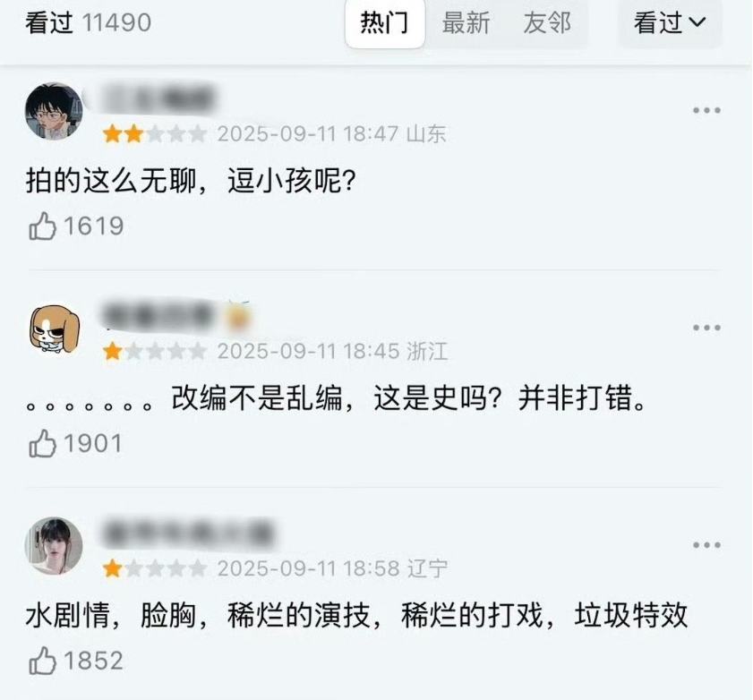Expand the 看过 dropdown filter
The image size is (753, 700).
coord(670,23)
